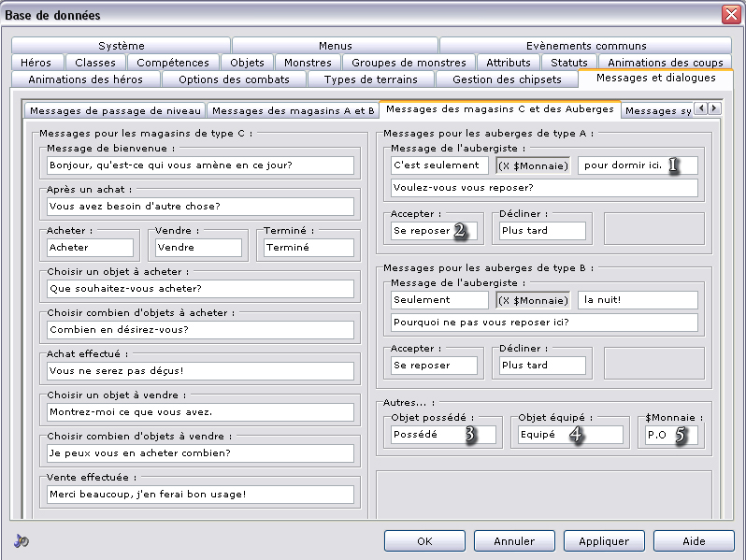Click the Annuler button
The image size is (746, 560).
514,541
